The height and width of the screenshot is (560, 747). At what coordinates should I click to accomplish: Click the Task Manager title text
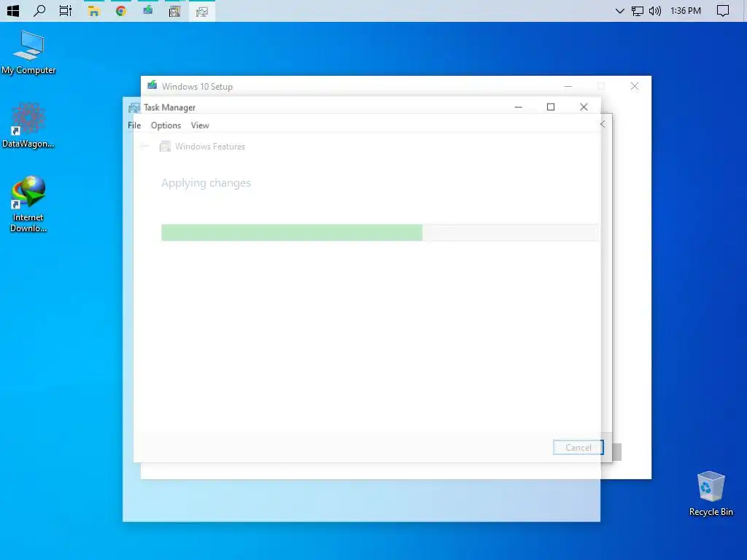pos(169,108)
